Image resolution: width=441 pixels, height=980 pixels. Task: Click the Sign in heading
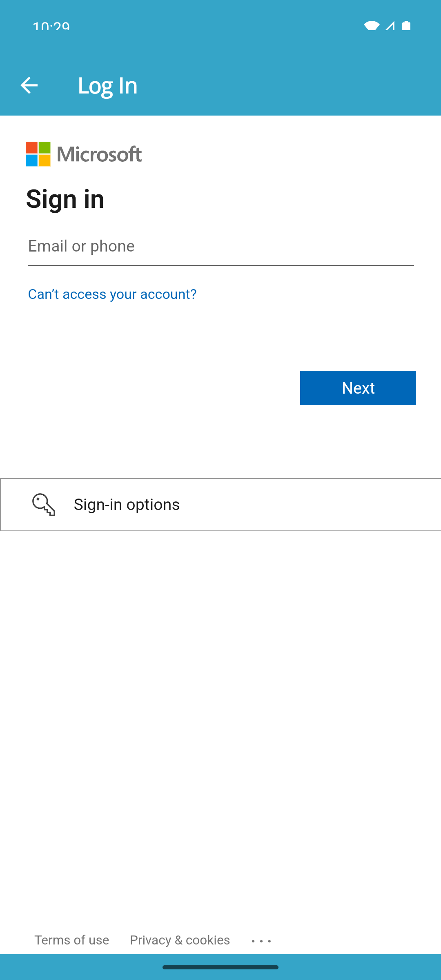[x=65, y=199]
